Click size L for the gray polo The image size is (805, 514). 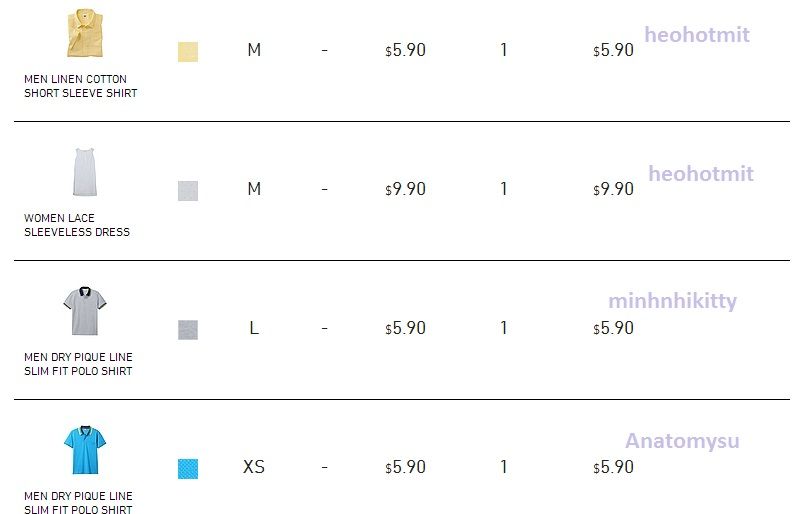[254, 328]
